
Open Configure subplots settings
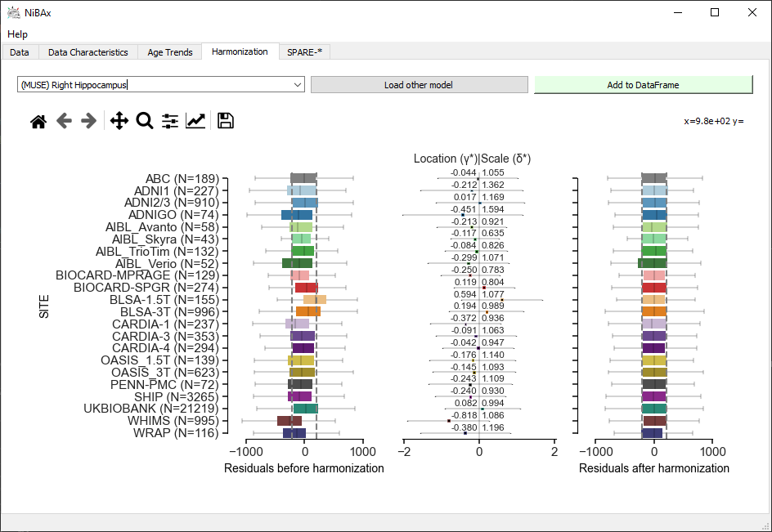[x=170, y=121]
